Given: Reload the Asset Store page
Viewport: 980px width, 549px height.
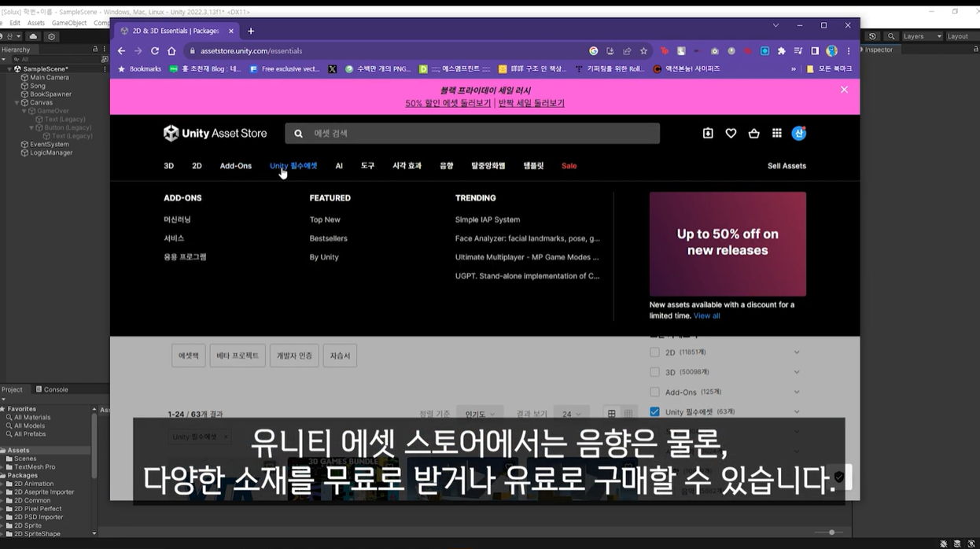Looking at the screenshot, I should 155,51.
